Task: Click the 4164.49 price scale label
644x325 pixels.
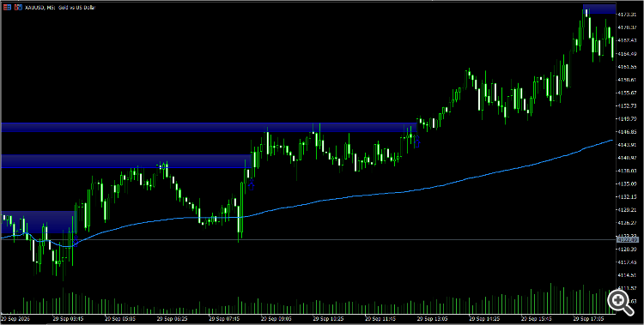Action: point(626,54)
